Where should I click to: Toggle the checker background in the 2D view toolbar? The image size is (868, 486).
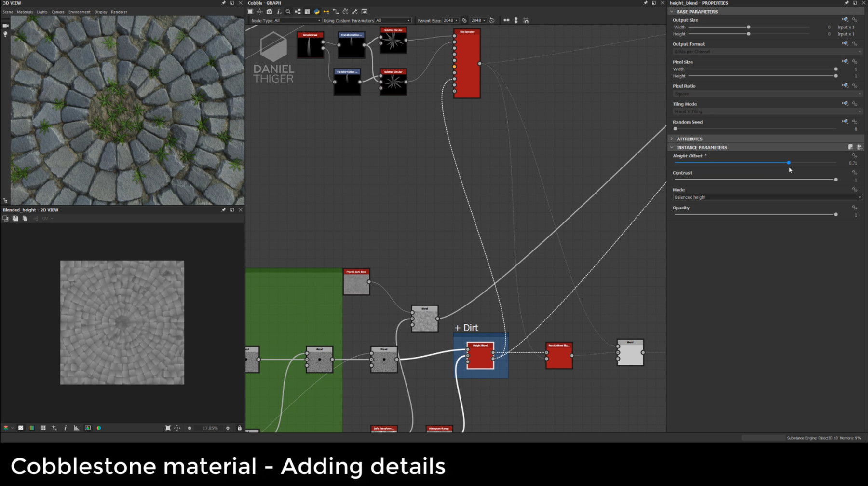click(x=20, y=428)
